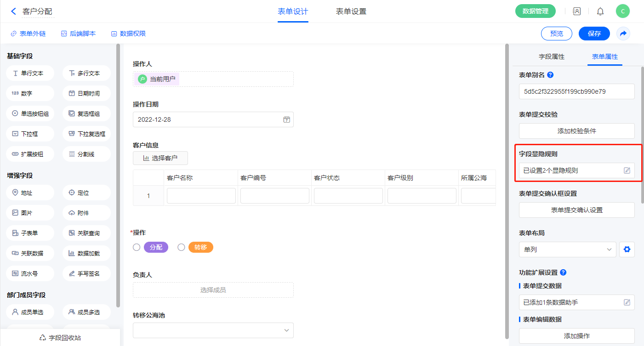Edit the 字段显隐规则 rule icon
The width and height of the screenshot is (644, 346).
pyautogui.click(x=627, y=170)
